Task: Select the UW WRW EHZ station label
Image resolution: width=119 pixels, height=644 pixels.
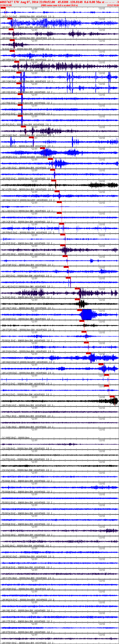Action: [27, 60]
